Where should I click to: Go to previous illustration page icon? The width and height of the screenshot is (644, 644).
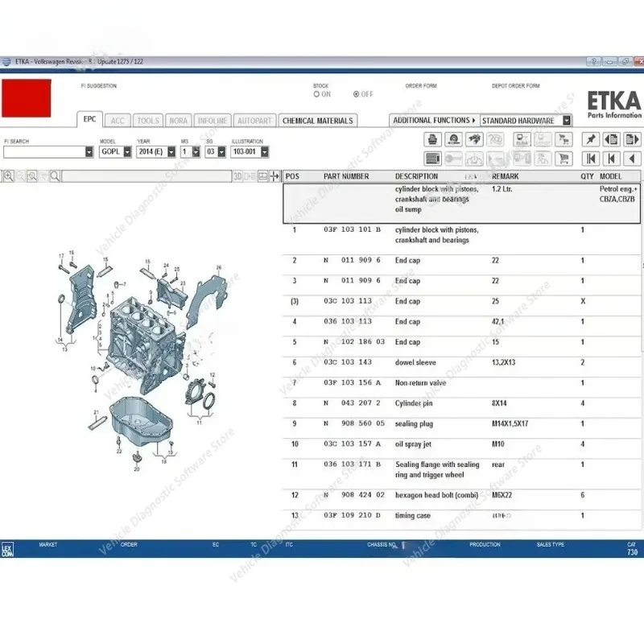[x=611, y=139]
